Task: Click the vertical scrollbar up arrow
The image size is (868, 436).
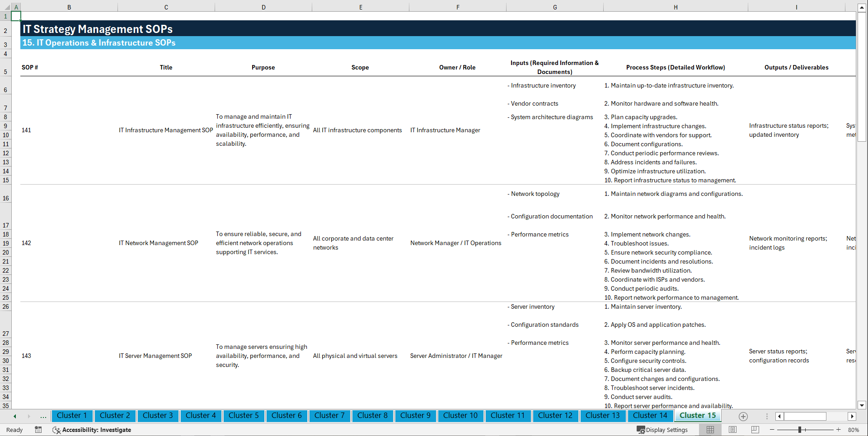Action: click(862, 7)
